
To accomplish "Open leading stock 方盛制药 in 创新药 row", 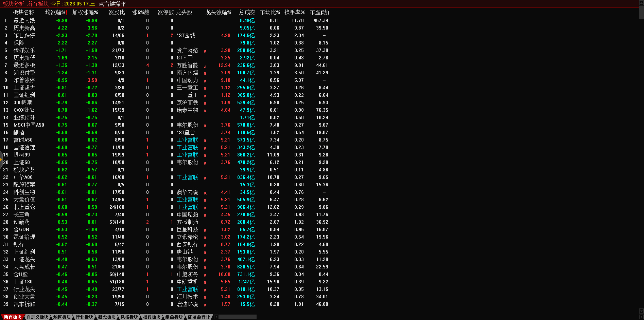I will click(x=187, y=222).
